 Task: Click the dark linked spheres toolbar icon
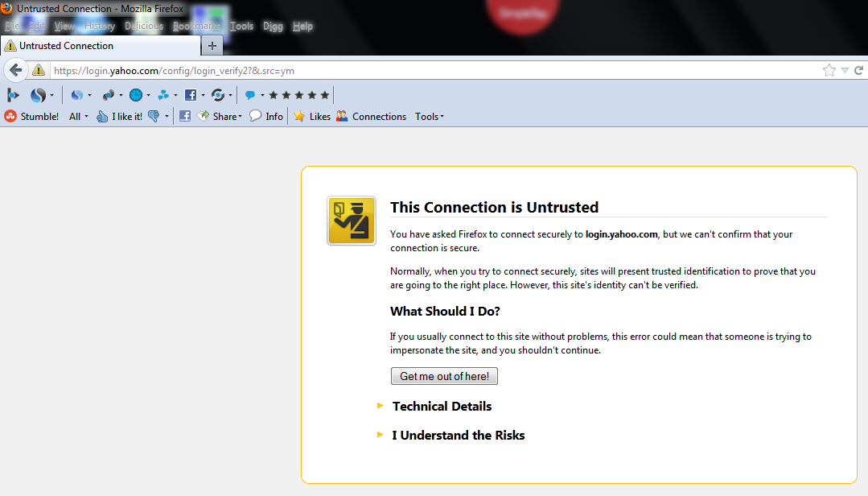(109, 95)
